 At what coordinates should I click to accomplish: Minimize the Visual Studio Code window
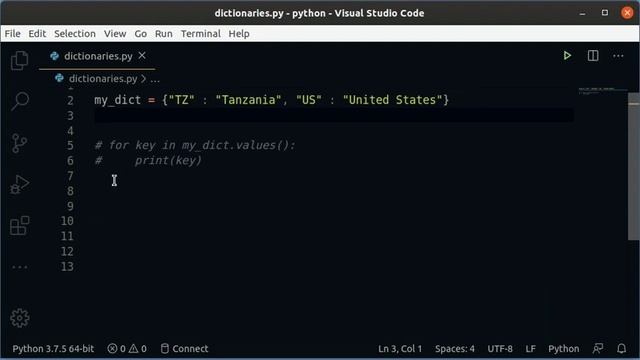pyautogui.click(x=582, y=13)
